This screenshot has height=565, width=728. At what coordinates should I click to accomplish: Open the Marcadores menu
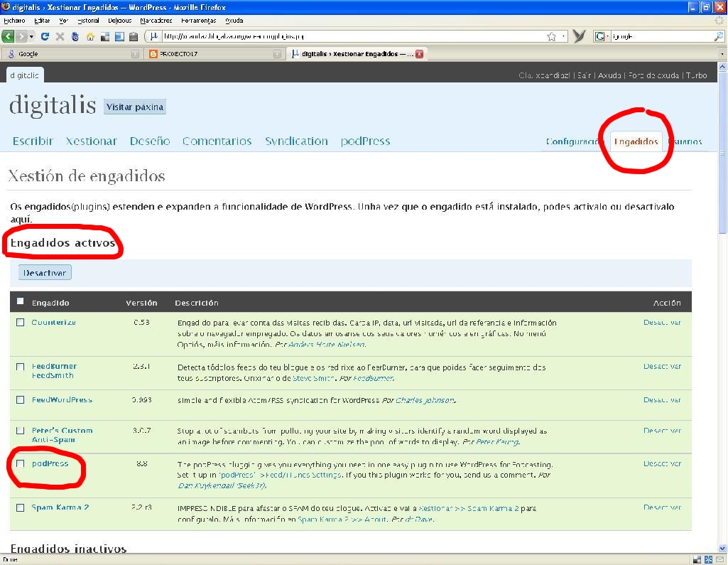tap(156, 21)
